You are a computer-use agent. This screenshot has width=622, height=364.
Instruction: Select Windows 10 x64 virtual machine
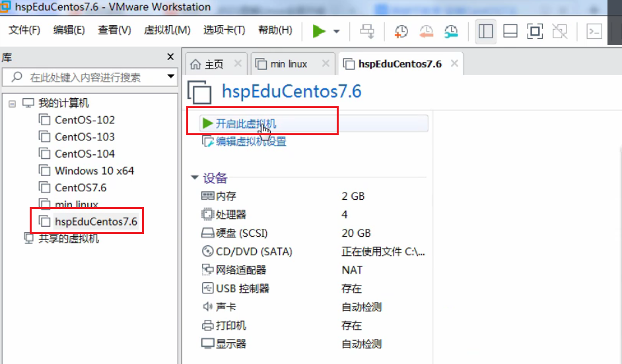click(94, 171)
